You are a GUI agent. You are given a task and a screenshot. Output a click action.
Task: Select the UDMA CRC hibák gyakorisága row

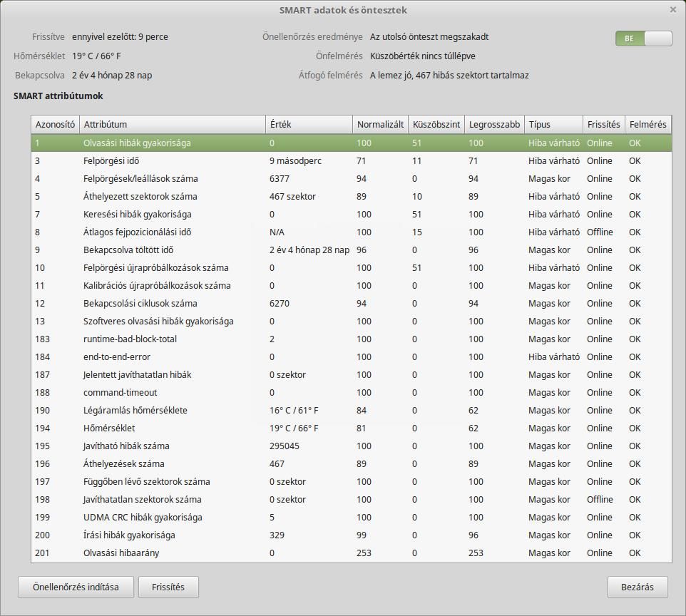click(352, 518)
